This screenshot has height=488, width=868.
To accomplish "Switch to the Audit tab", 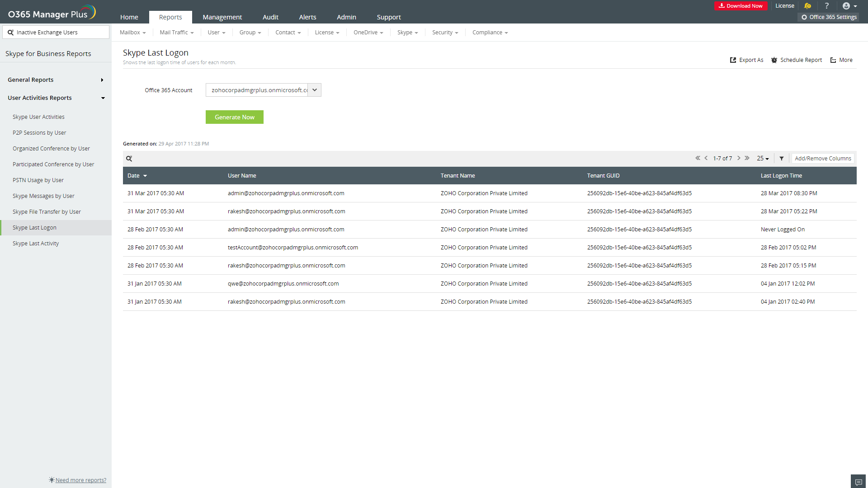I will tap(270, 17).
